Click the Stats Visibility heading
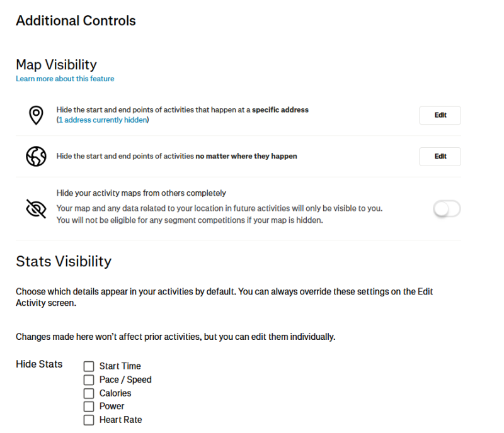The height and width of the screenshot is (433, 504). coord(63,261)
